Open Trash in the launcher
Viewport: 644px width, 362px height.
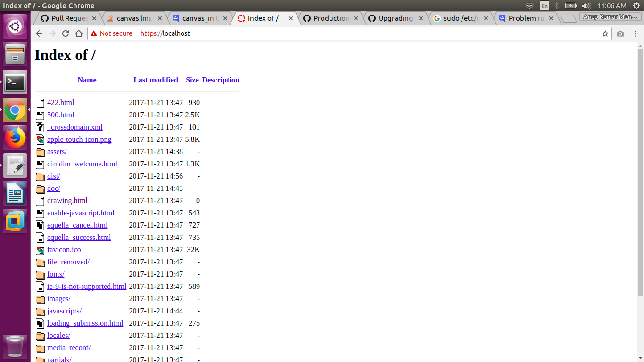pyautogui.click(x=15, y=346)
